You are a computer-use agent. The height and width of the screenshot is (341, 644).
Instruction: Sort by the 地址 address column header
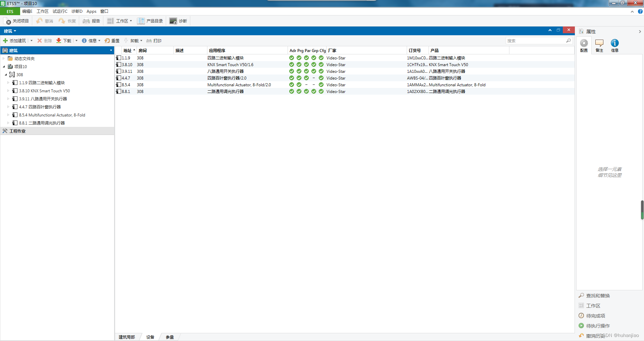click(128, 50)
